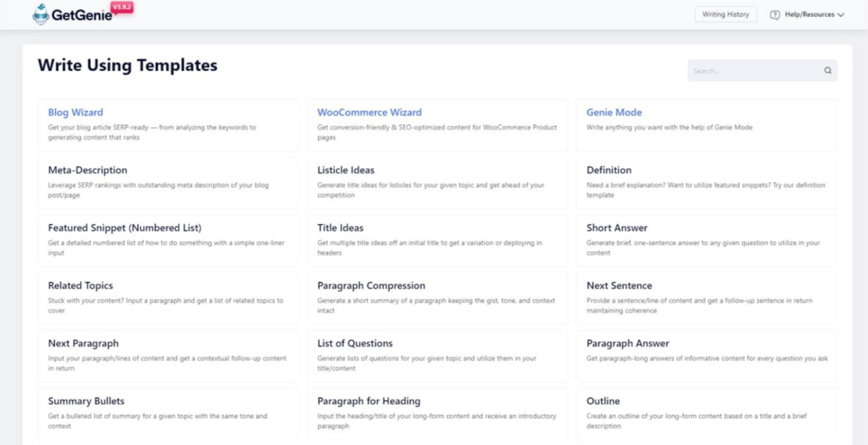Click the search magnifier icon
868x445 pixels.
[827, 70]
